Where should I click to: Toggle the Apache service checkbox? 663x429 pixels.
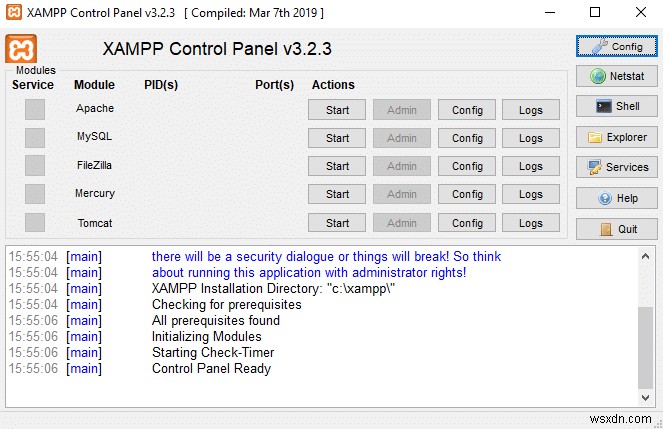point(35,109)
